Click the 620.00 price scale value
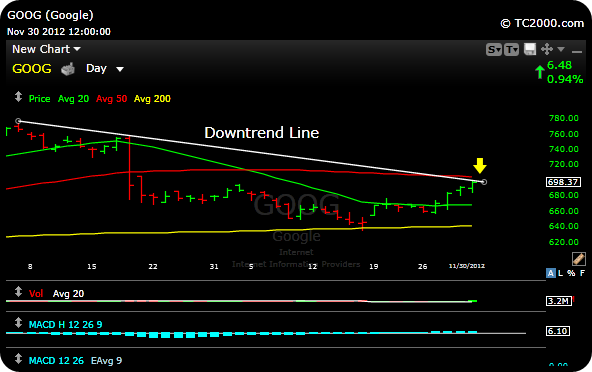This screenshot has height=372, width=592. pyautogui.click(x=564, y=242)
